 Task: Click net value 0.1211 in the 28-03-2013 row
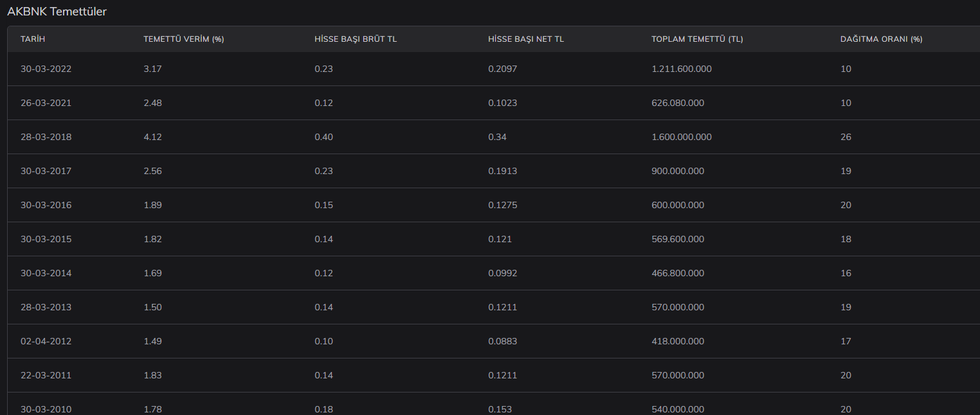[502, 307]
